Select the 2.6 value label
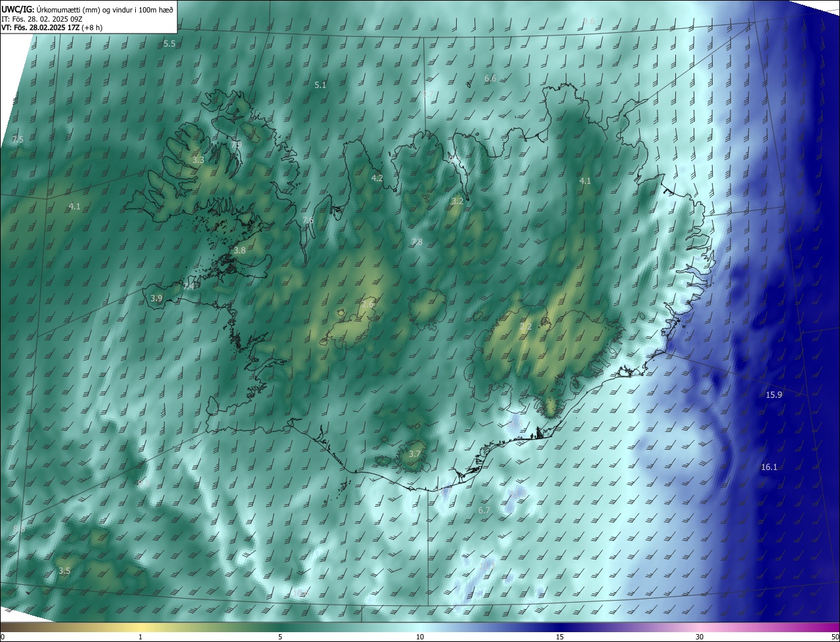Image resolution: width=840 pixels, height=642 pixels. click(x=367, y=304)
